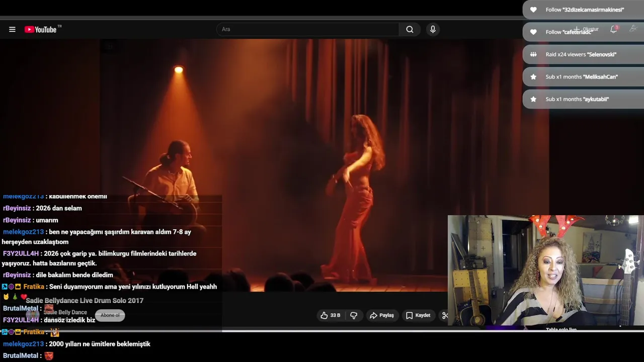Click the emote in BrutalMetal's bottom chat message

point(49,355)
